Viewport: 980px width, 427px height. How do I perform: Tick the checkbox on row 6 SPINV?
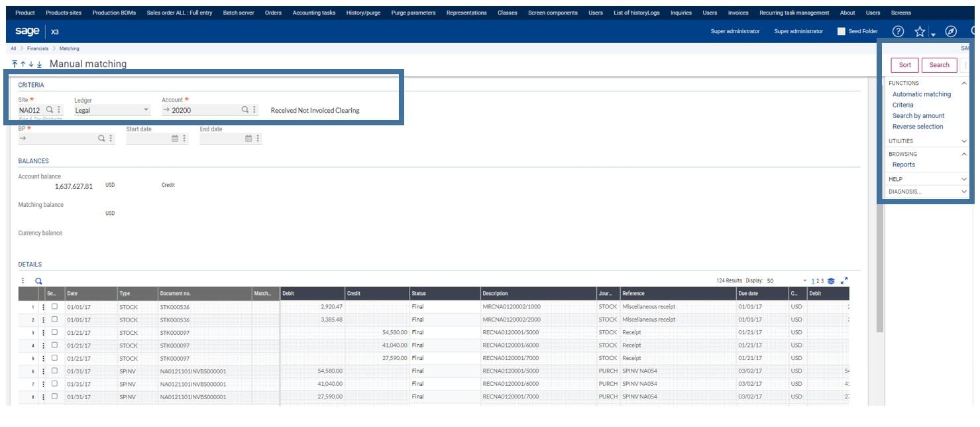54,371
